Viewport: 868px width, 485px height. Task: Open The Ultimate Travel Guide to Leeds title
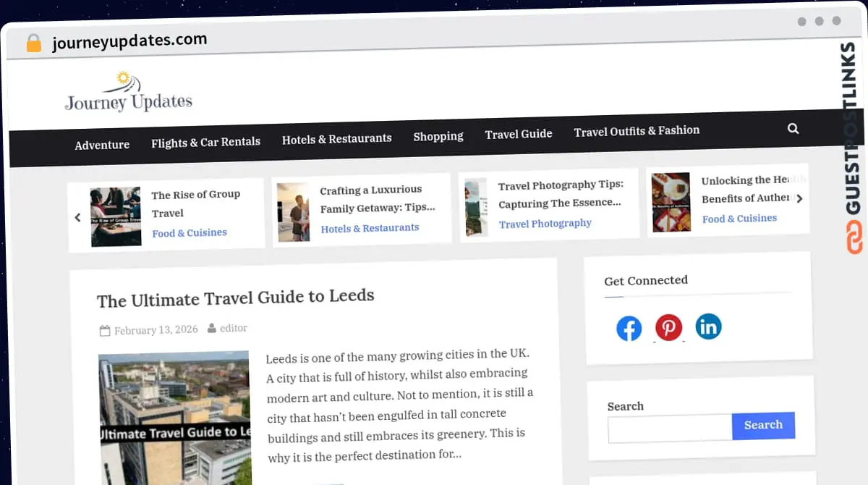(236, 298)
